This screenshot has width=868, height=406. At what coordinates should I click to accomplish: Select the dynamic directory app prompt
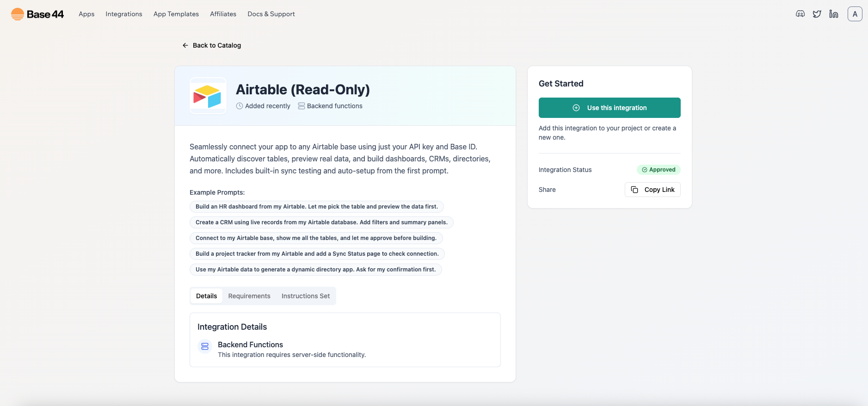pyautogui.click(x=316, y=270)
